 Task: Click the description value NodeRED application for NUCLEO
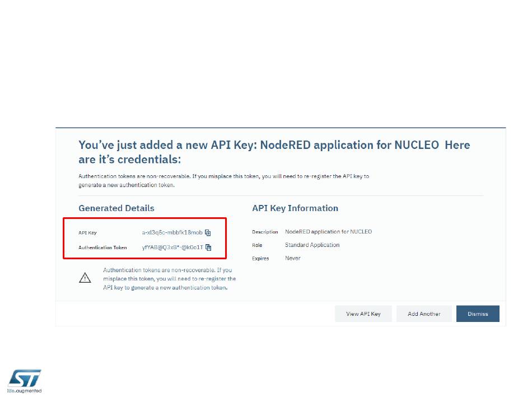[x=328, y=232]
